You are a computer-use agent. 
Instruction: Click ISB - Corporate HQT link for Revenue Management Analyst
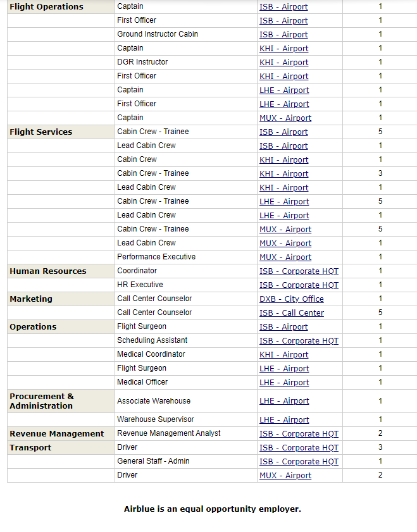[299, 433]
